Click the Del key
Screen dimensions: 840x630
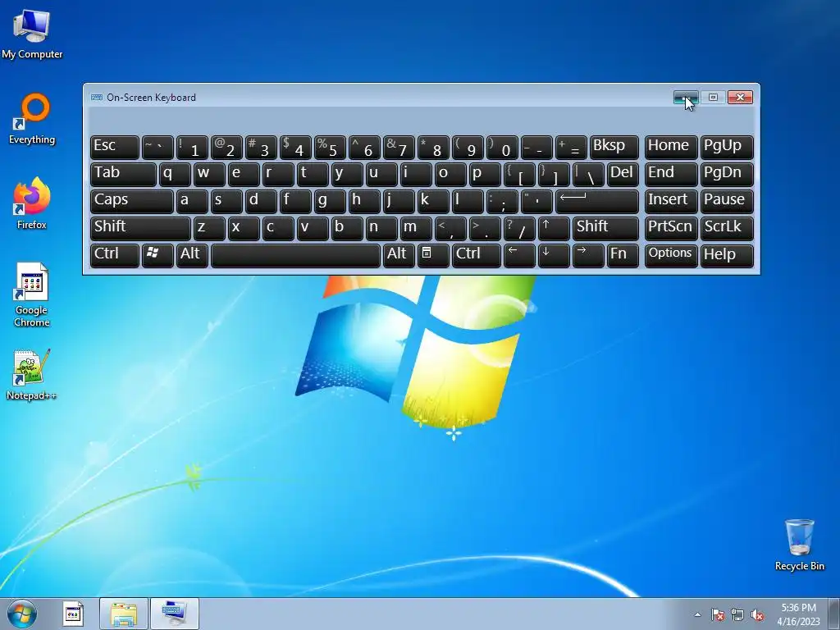coord(623,174)
